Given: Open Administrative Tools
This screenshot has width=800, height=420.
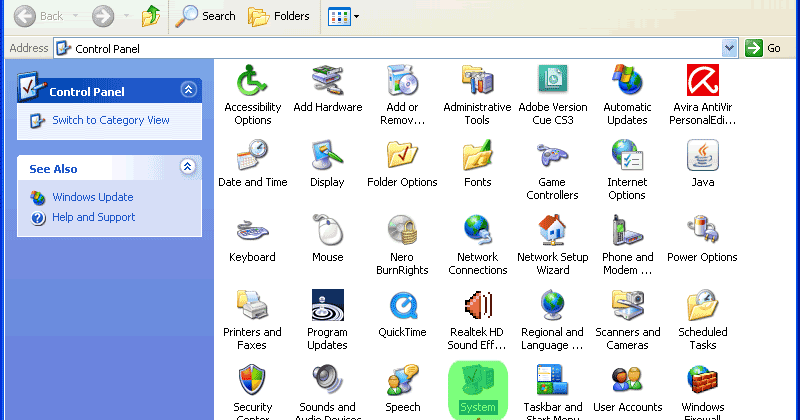Looking at the screenshot, I should tap(477, 95).
